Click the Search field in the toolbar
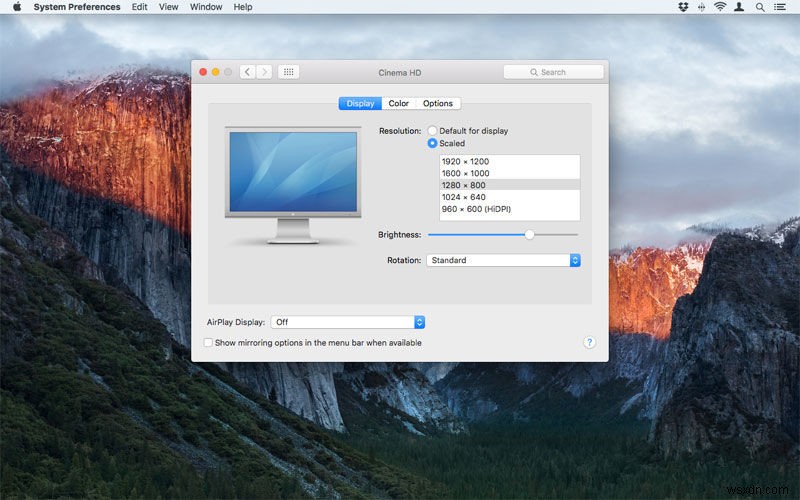This screenshot has height=500, width=800. (x=553, y=72)
